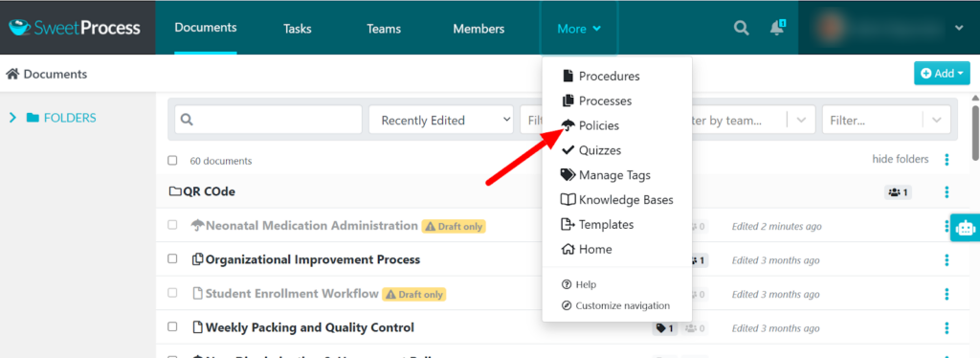This screenshot has width=980, height=358.
Task: Click the Quizzes checkmark icon
Action: pyautogui.click(x=568, y=150)
